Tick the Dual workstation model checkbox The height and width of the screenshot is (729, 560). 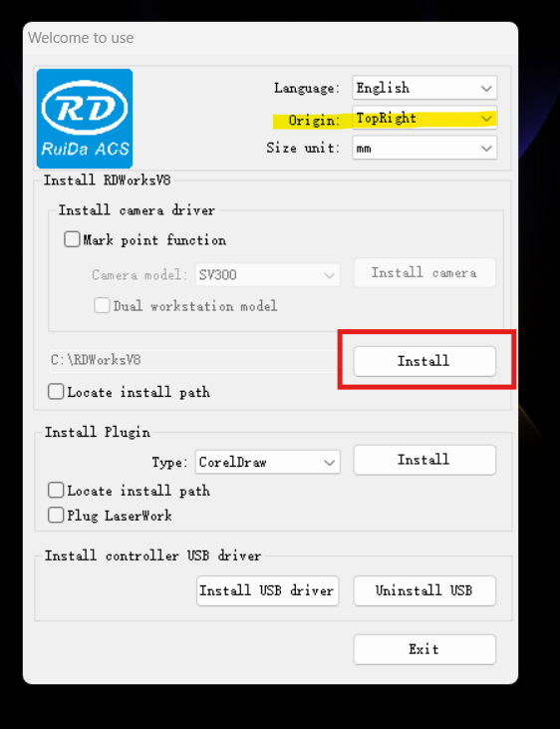click(x=102, y=305)
